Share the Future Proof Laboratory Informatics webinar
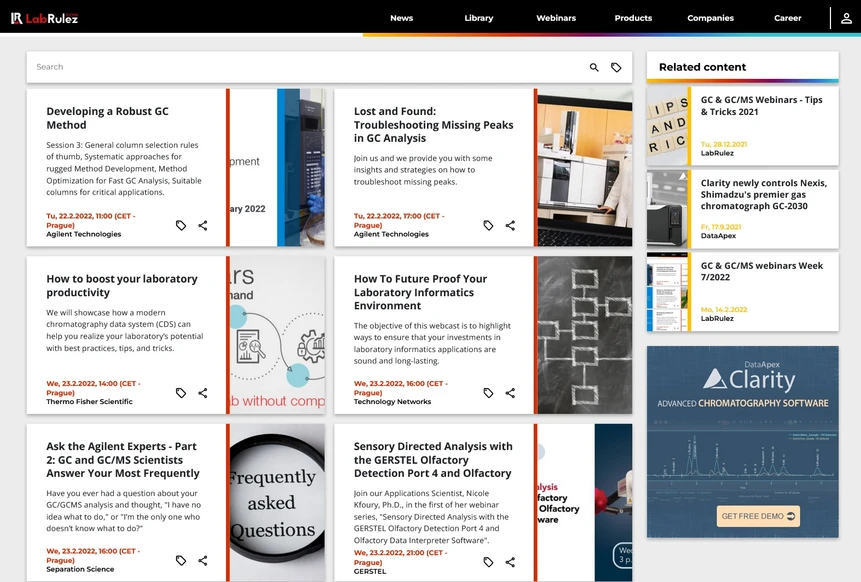The image size is (861, 582). tap(510, 393)
